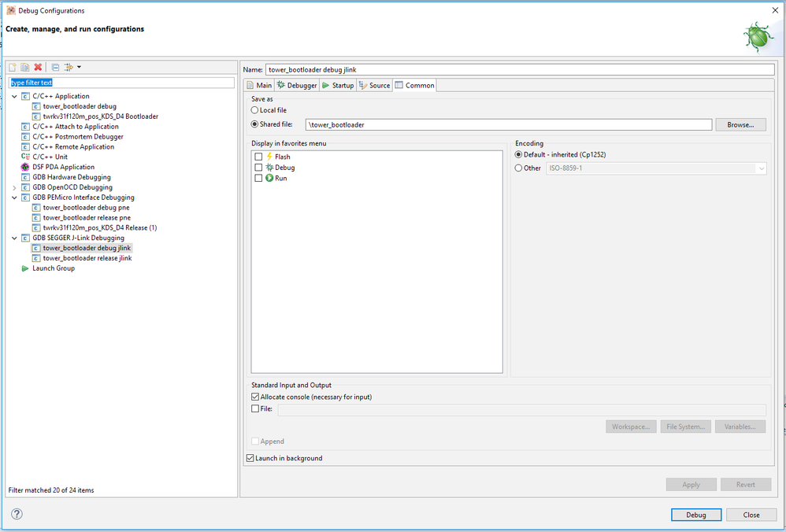Open the filter icon dropdown arrow
The height and width of the screenshot is (532, 786).
(79, 67)
